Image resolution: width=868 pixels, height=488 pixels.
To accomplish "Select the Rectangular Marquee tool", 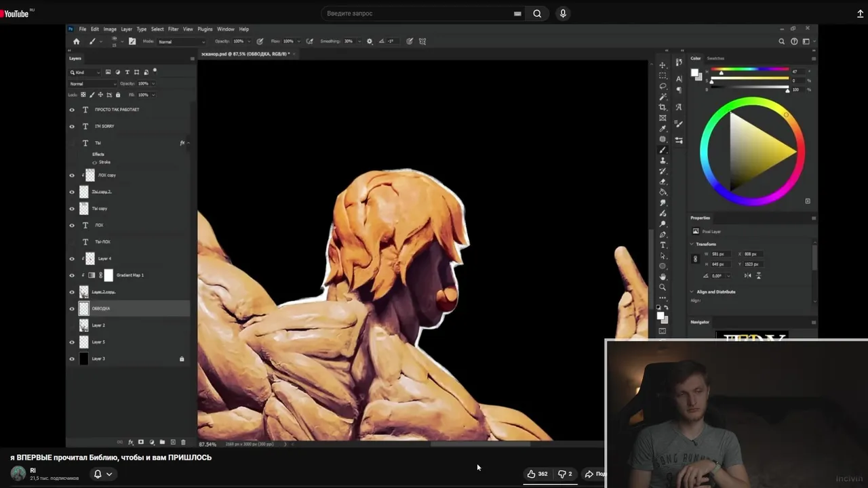I will 663,76.
